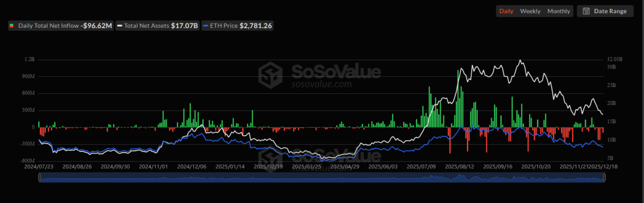
Task: Click the left handle of the range slider
Action: click(39, 177)
